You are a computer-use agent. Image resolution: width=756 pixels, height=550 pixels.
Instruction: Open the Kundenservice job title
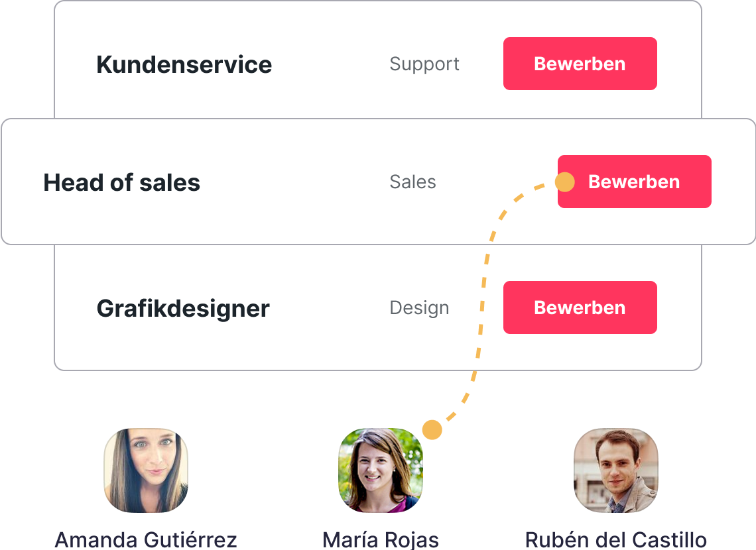coord(184,64)
